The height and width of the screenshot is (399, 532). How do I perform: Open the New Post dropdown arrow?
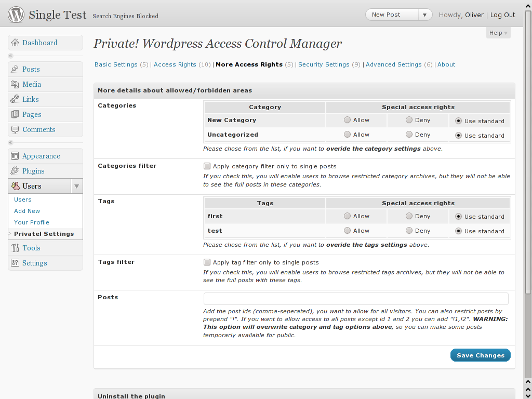tap(425, 15)
